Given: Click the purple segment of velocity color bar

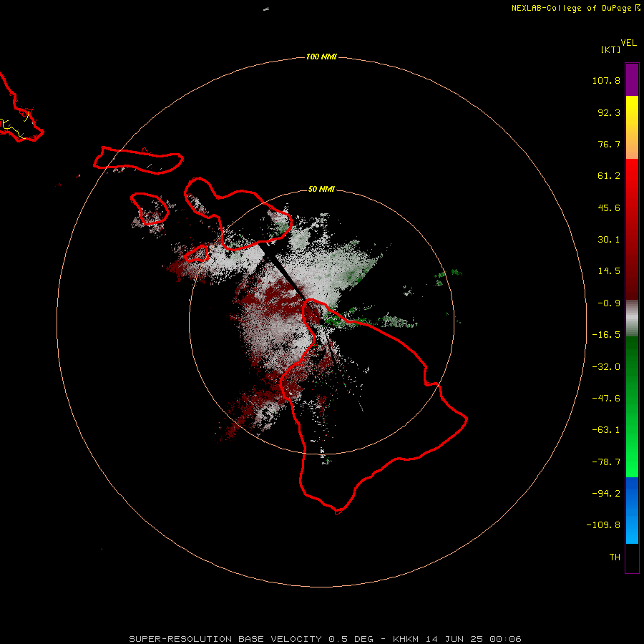Looking at the screenshot, I should tap(632, 79).
